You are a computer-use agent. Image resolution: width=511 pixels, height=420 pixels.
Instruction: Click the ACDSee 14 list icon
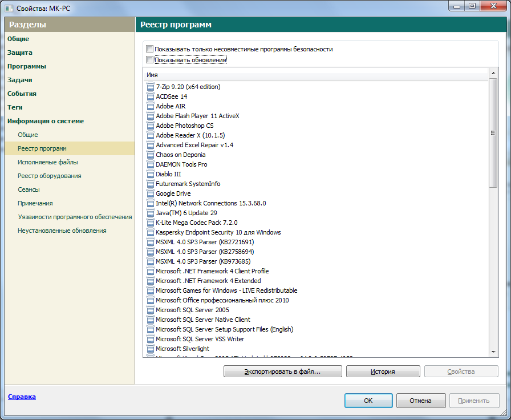(x=150, y=96)
